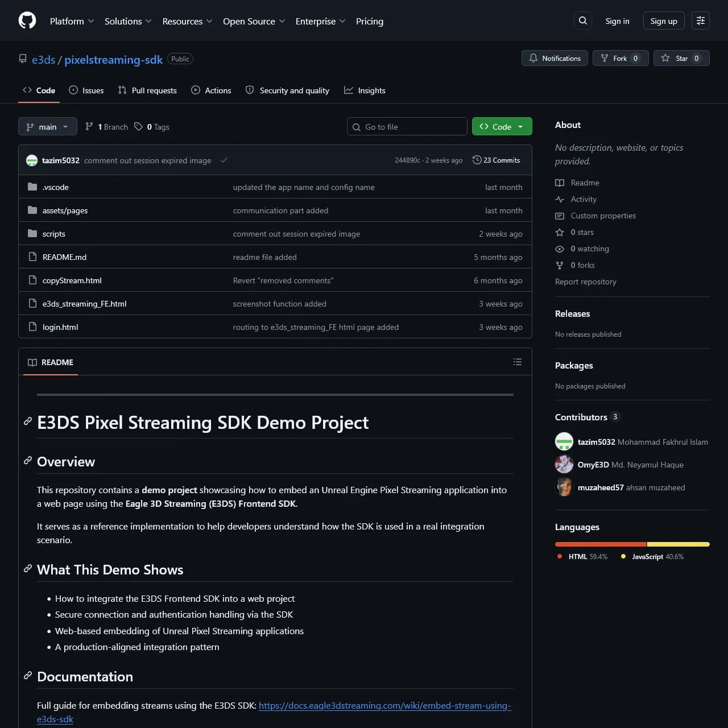Click the eye icon next to 0 watching
Screen dimensions: 728x728
point(560,249)
